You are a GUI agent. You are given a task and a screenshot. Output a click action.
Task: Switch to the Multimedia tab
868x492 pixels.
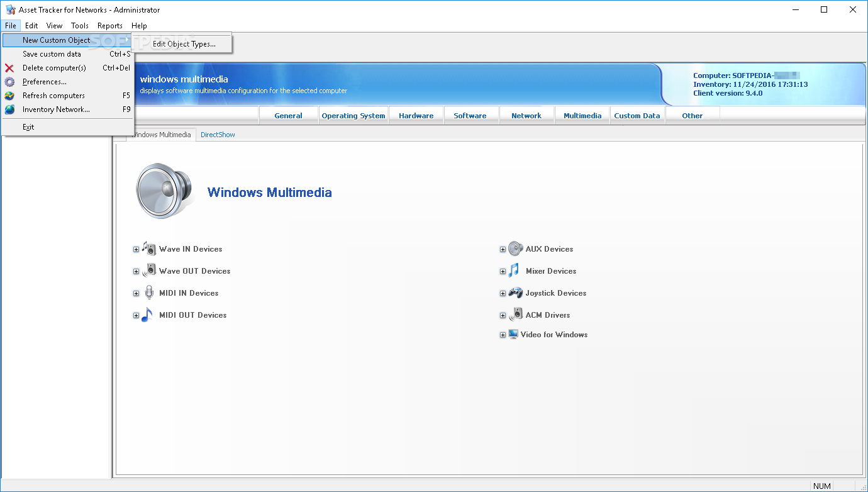[x=582, y=116]
